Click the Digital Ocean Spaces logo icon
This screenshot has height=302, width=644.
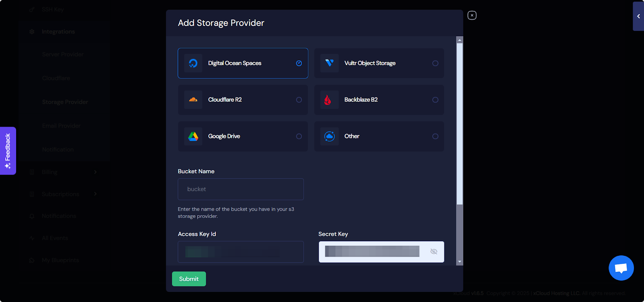click(x=193, y=63)
